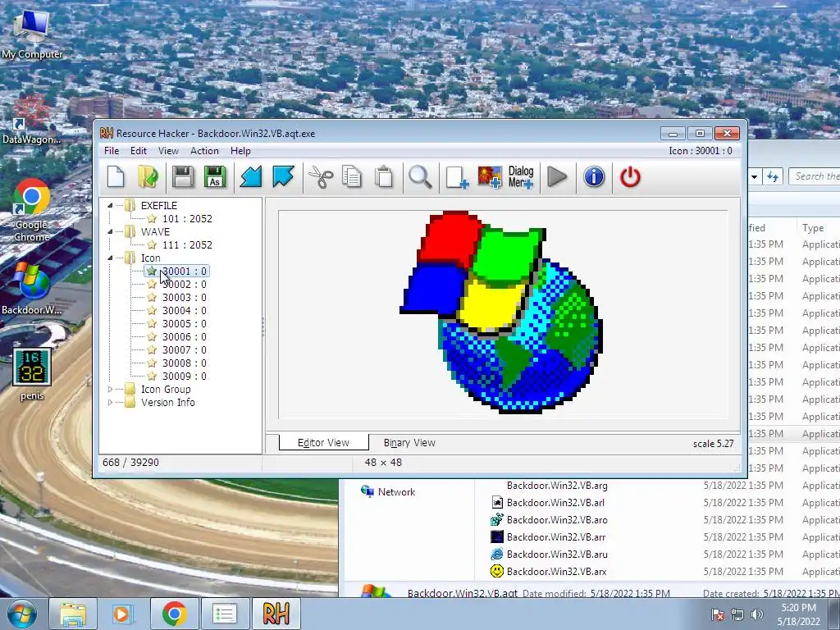
Task: Collapse the Icon tree folder
Action: point(110,258)
